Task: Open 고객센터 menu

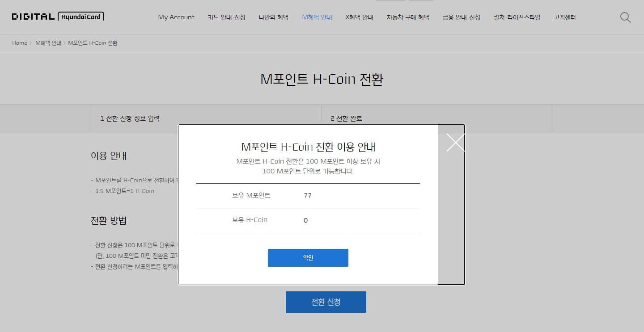Action: (x=565, y=17)
